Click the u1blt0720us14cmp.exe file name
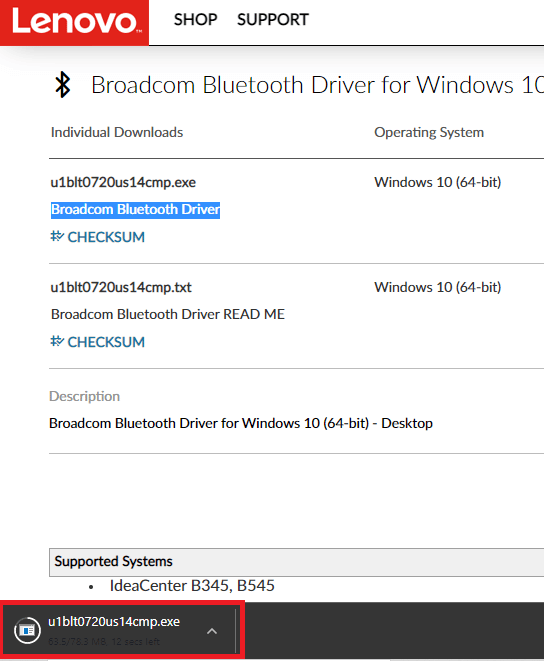 123,183
